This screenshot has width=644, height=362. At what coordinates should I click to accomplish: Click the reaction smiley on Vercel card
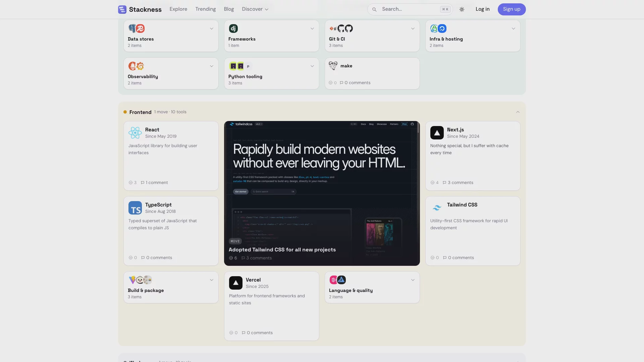[x=231, y=333]
